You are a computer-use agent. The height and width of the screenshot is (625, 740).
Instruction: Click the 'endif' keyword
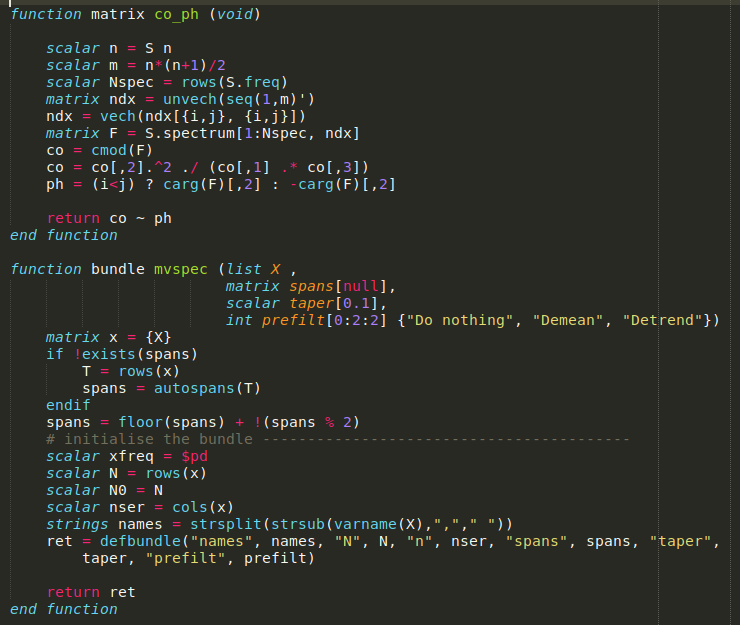click(68, 405)
